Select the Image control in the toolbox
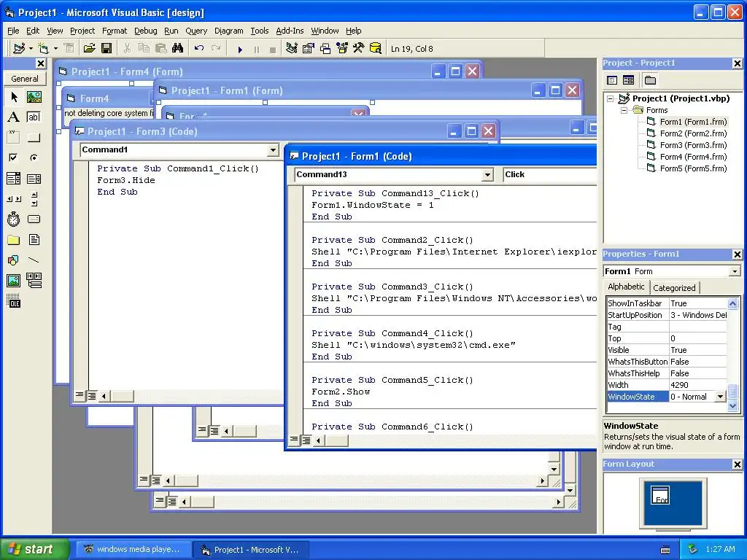747x560 pixels. click(14, 281)
